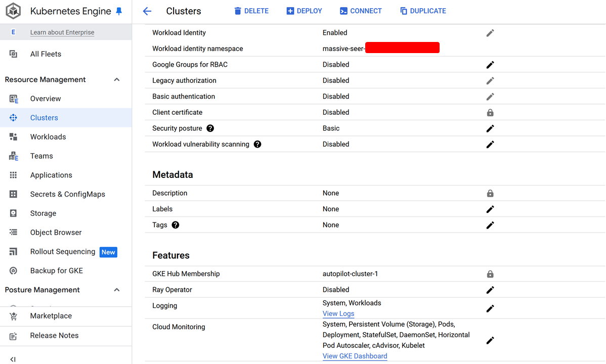Click the Enterprise E badge icon
This screenshot has height=364, width=606.
(13, 32)
